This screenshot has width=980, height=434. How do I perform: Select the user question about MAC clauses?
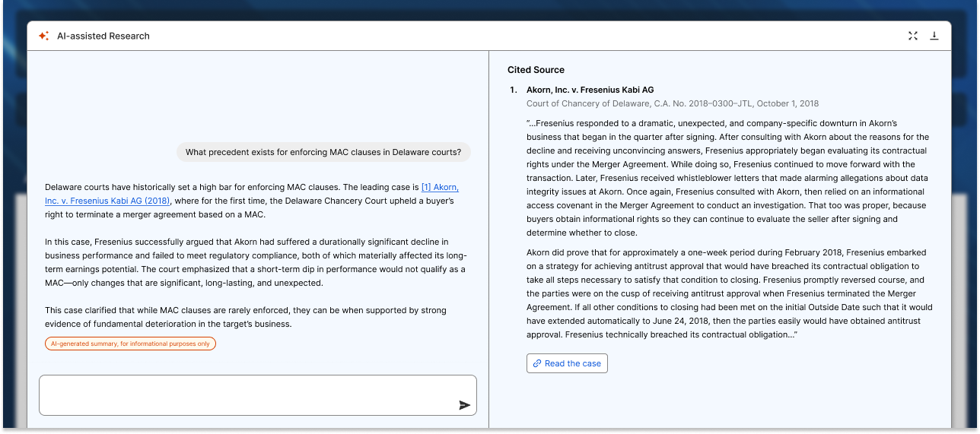pos(323,152)
